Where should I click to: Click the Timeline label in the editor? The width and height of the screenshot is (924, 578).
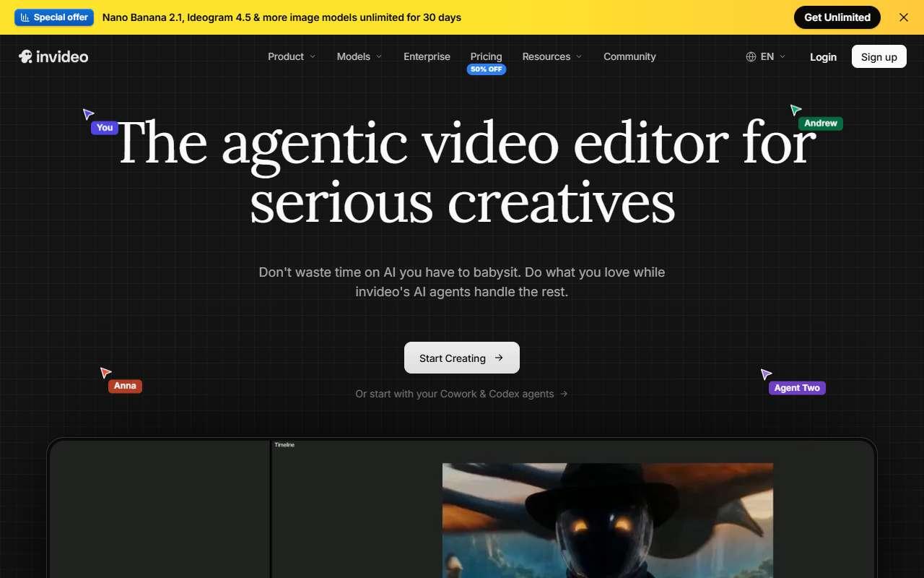pyautogui.click(x=284, y=445)
